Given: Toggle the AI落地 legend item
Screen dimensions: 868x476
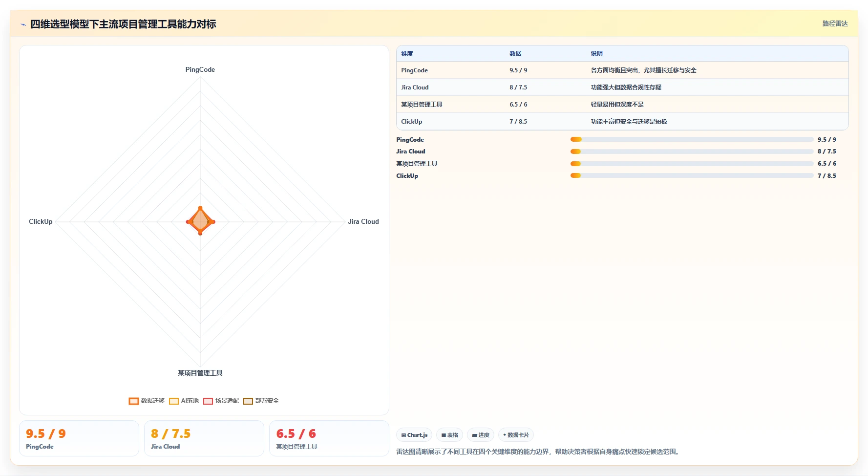Looking at the screenshot, I should [x=184, y=401].
